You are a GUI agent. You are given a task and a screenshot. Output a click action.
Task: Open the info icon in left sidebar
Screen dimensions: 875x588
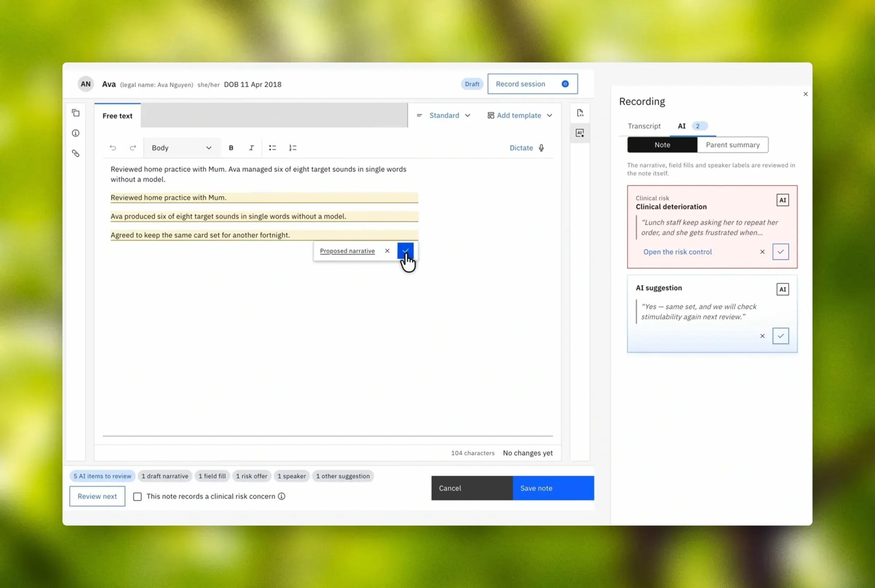point(76,133)
